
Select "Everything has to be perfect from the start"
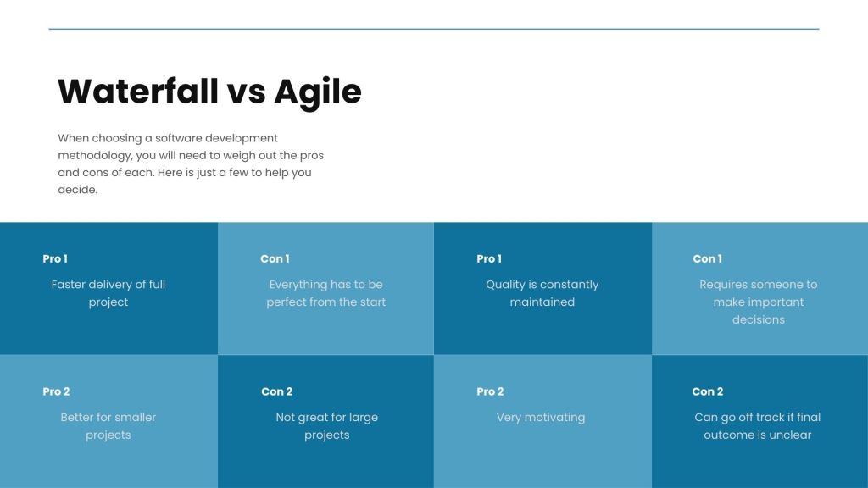coord(326,293)
